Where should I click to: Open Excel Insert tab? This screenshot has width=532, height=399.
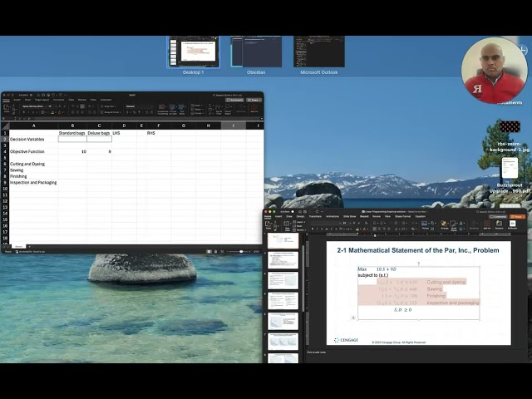[x=17, y=100]
